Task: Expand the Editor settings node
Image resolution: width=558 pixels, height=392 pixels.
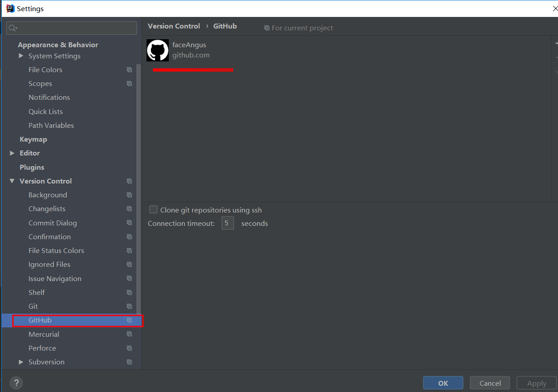Action: click(x=12, y=153)
